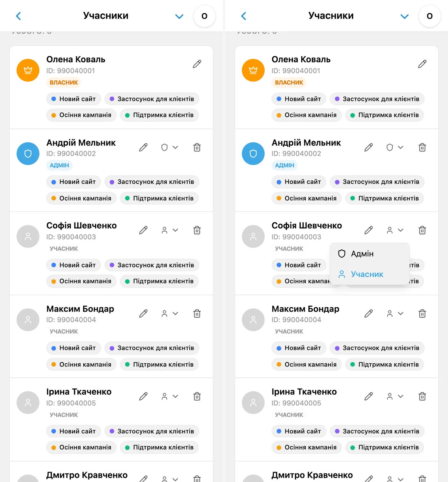Click Олена's purple Застосунок для клієнтів tag, left screen
This screenshot has width=448, height=482.
tap(152, 99)
